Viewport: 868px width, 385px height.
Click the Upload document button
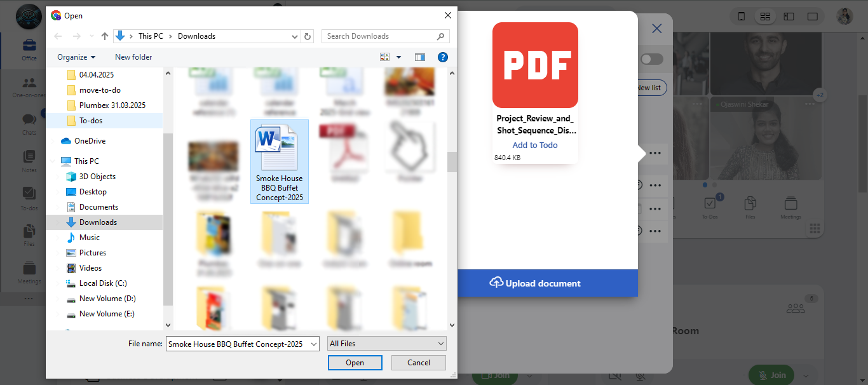click(x=535, y=283)
